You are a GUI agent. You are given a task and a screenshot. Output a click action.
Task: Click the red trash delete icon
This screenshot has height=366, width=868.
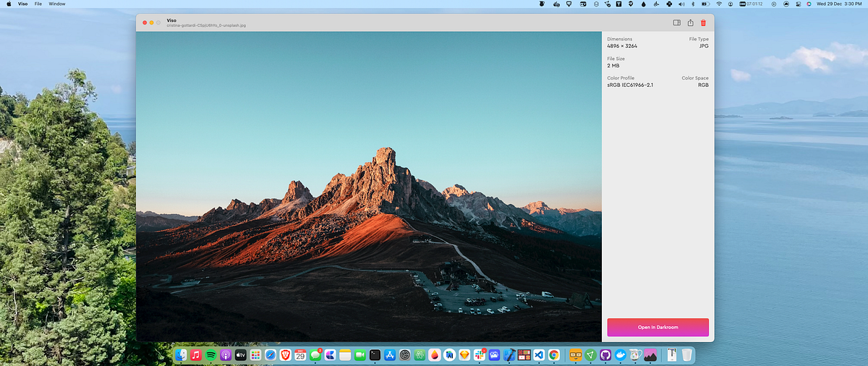coord(703,22)
